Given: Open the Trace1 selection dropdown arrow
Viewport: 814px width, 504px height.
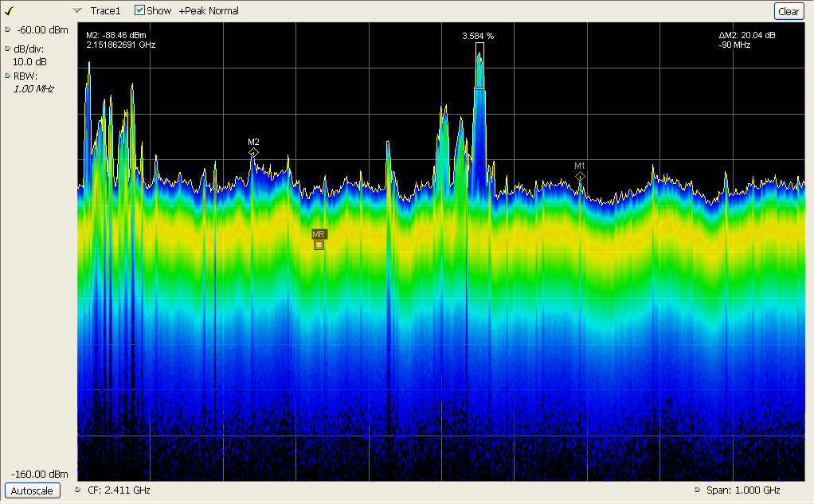Looking at the screenshot, I should point(76,10).
